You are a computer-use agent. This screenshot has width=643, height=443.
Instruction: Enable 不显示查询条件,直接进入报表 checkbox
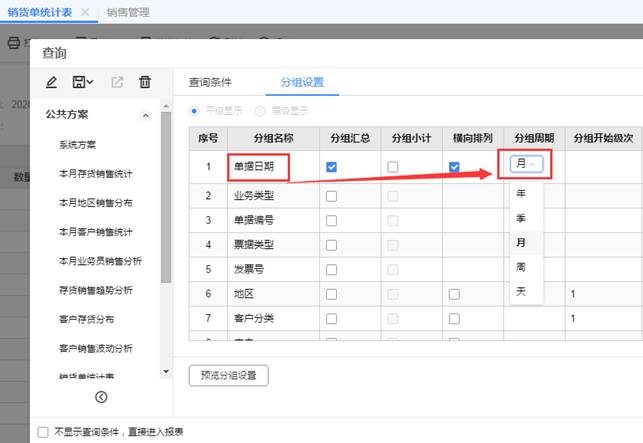coord(42,432)
